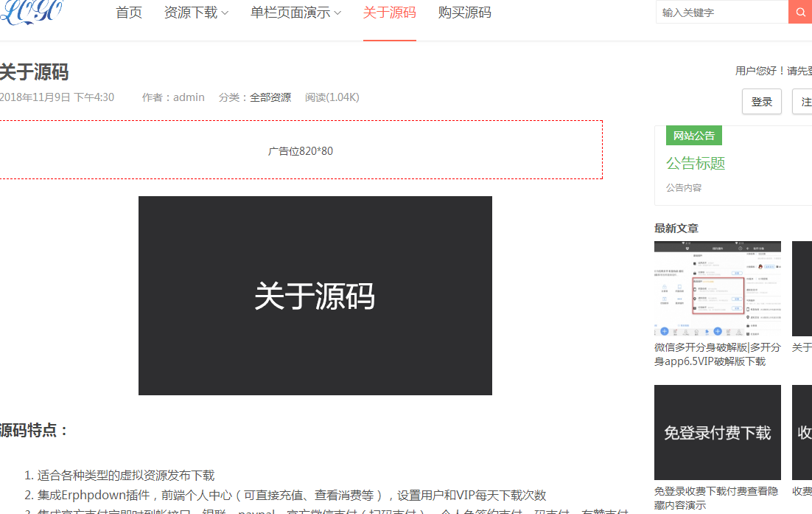The width and height of the screenshot is (812, 514).
Task: Open the 全部资源 category link
Action: coord(270,97)
